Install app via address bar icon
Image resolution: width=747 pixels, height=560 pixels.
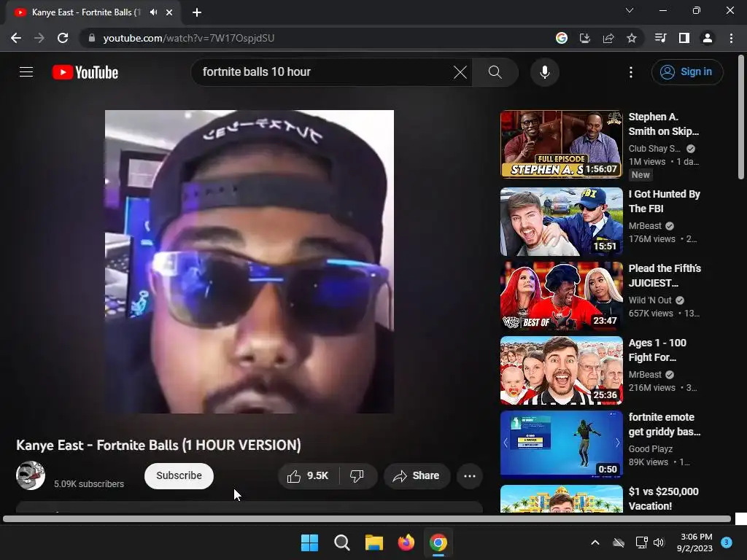pos(585,38)
